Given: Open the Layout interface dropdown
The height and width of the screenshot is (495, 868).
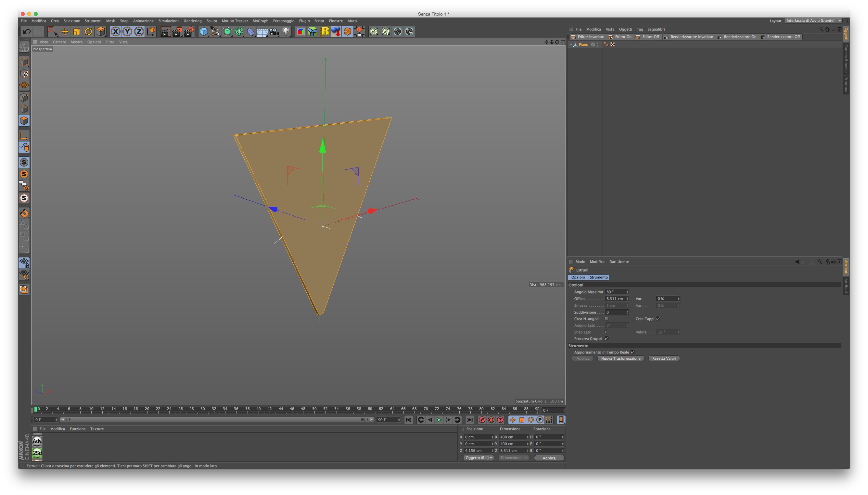Looking at the screenshot, I should [x=813, y=21].
